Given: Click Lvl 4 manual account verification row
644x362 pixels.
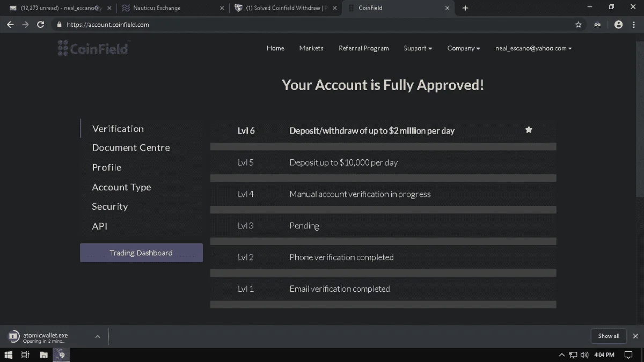Looking at the screenshot, I should (x=383, y=194).
